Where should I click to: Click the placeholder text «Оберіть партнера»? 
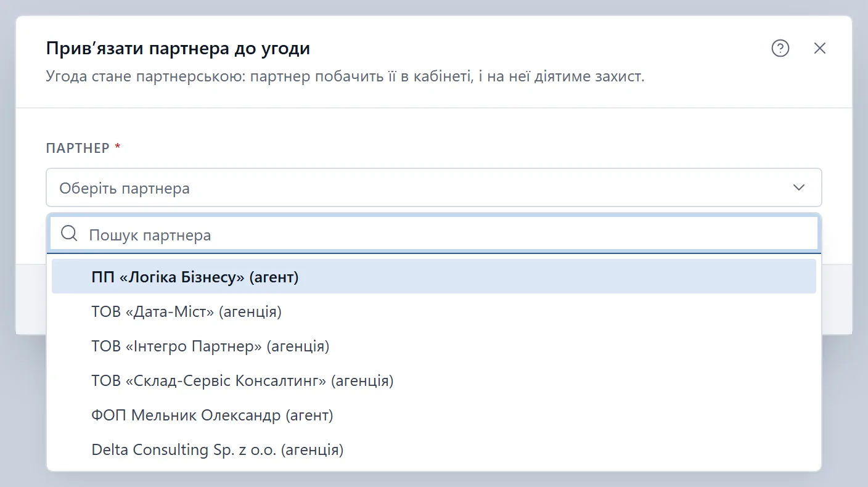pos(125,188)
